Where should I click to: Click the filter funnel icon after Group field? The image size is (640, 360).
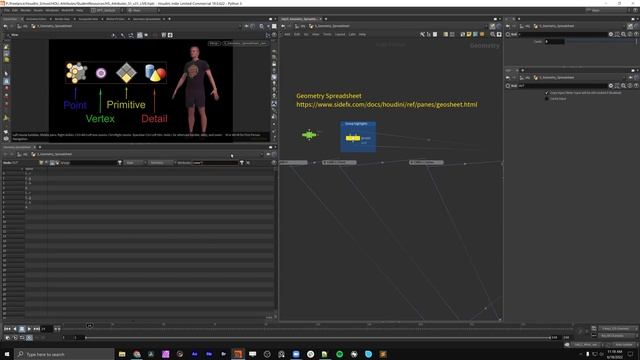pyautogui.click(x=120, y=163)
